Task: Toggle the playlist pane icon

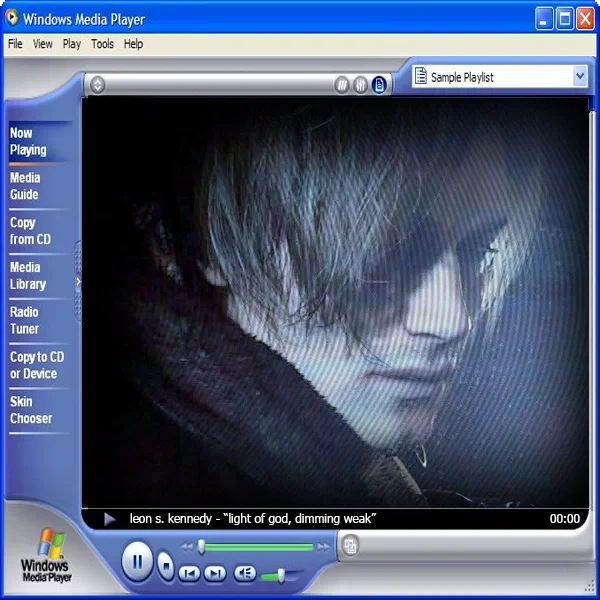Action: click(x=379, y=85)
